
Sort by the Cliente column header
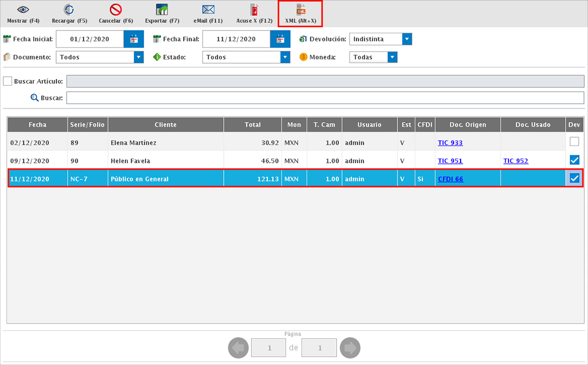point(165,124)
